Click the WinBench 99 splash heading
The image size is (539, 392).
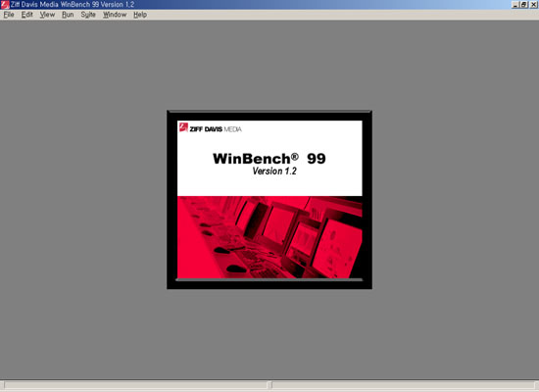tap(269, 159)
